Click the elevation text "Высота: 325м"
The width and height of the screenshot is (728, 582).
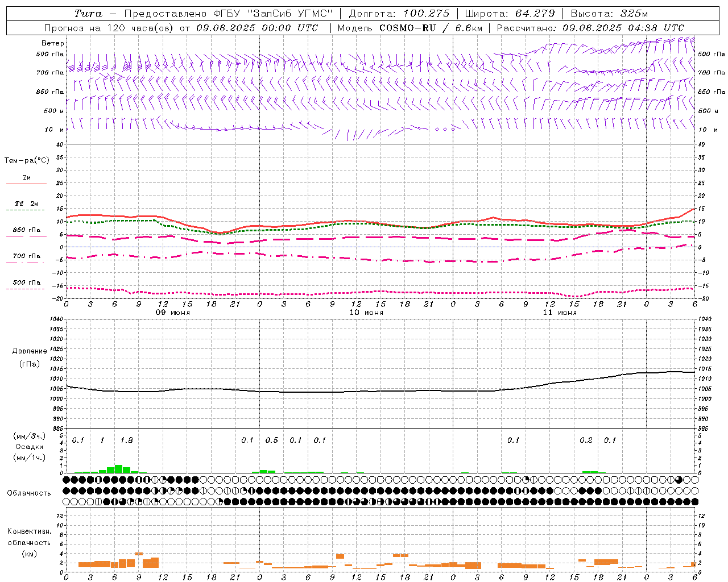coord(609,14)
